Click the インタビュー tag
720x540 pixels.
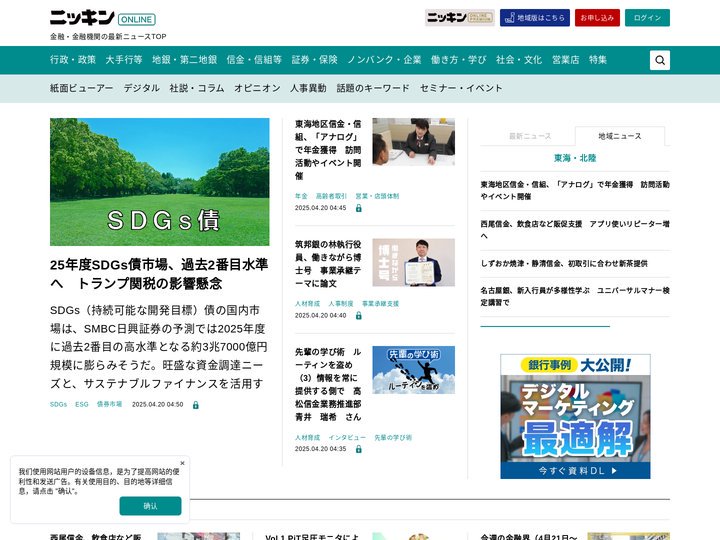click(x=347, y=438)
